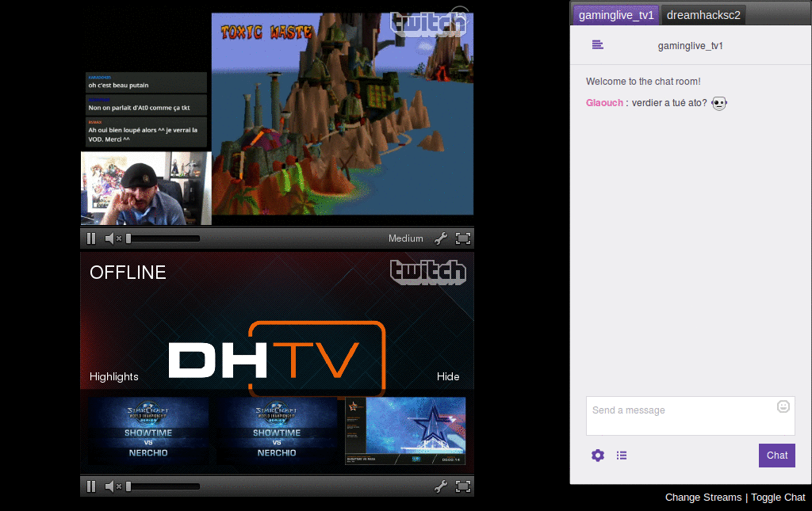Open dreamhacksc2 player settings wrench
812x511 pixels.
[441, 486]
